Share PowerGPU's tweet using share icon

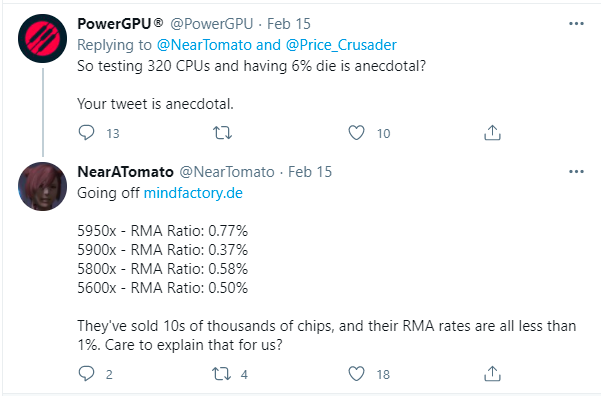[492, 133]
